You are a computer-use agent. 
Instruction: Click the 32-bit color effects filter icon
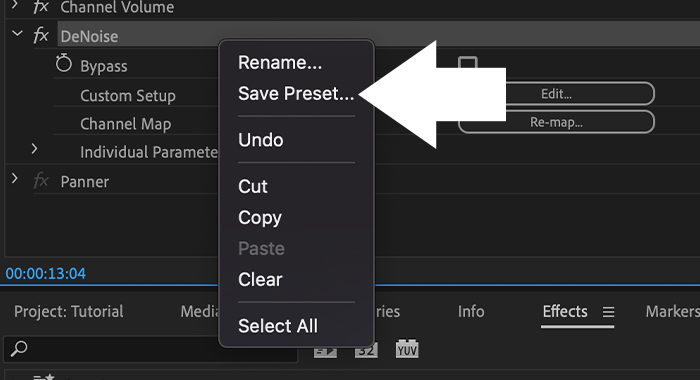click(366, 350)
